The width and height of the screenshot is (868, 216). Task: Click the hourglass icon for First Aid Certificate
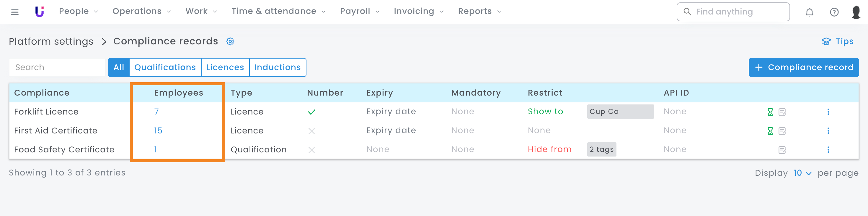pyautogui.click(x=770, y=131)
